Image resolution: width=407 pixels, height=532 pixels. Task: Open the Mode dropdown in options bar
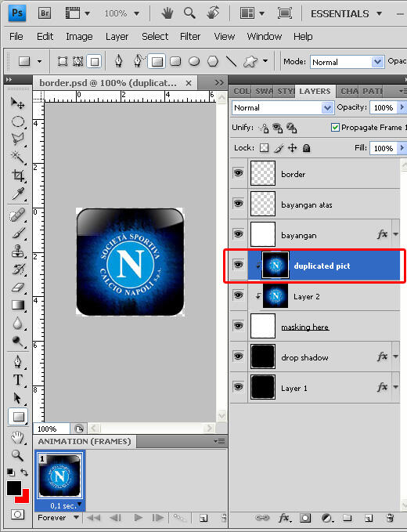tap(347, 62)
